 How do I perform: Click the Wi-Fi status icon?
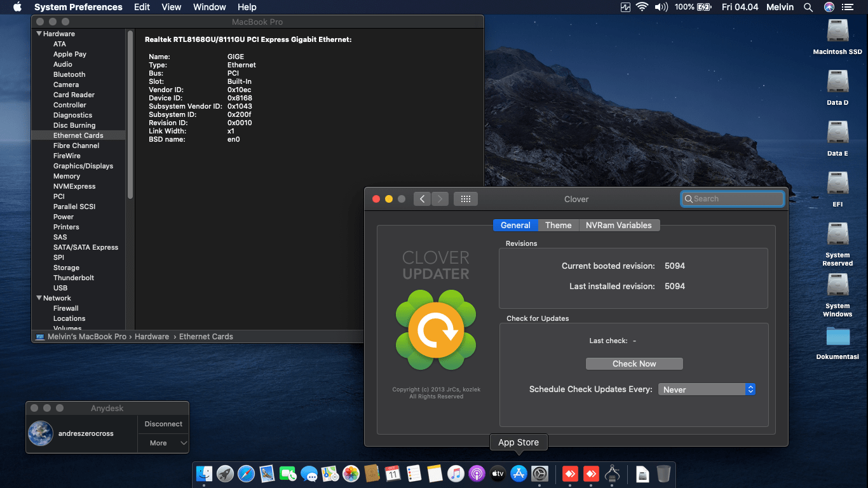[x=642, y=7]
